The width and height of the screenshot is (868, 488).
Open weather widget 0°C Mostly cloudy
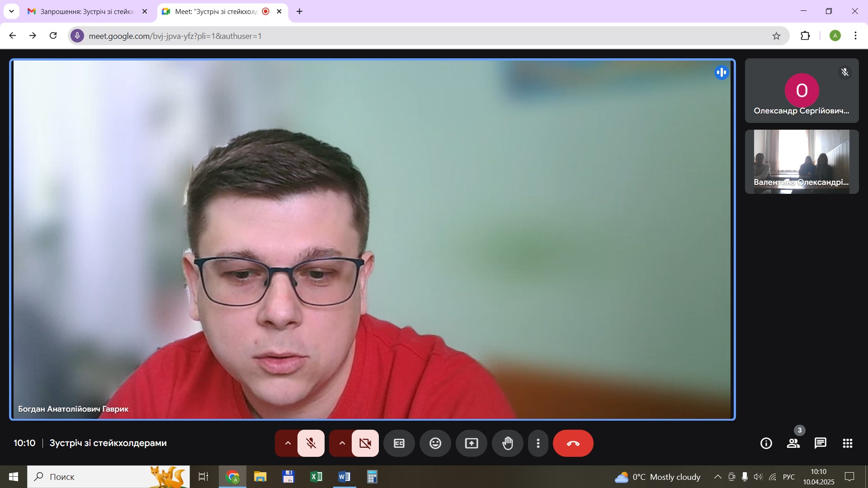(658, 477)
